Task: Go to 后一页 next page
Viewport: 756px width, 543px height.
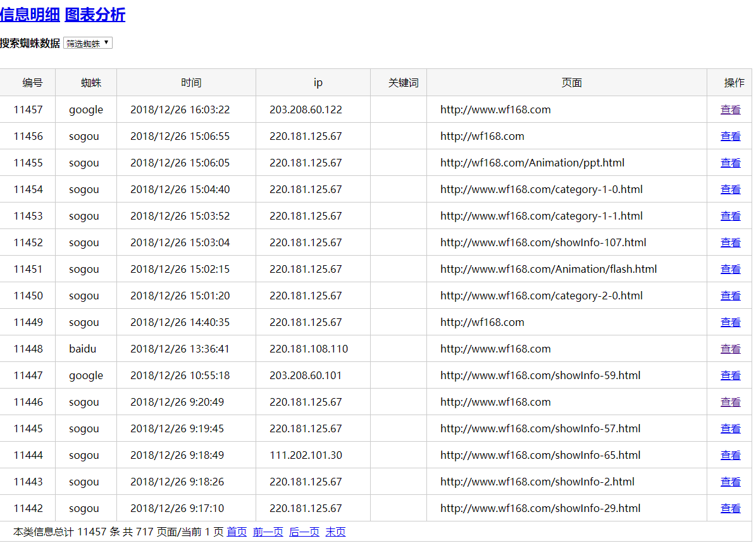Action: pos(304,532)
